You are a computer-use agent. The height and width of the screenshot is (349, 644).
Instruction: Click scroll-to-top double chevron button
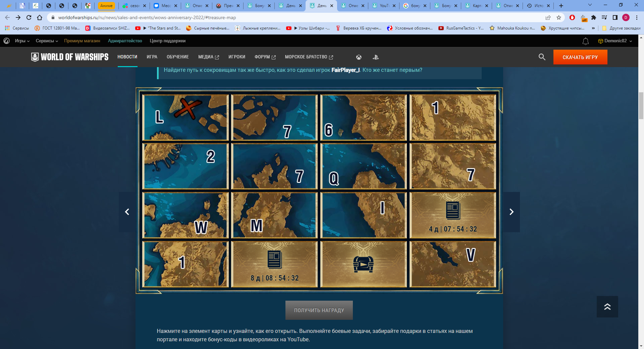pos(607,307)
